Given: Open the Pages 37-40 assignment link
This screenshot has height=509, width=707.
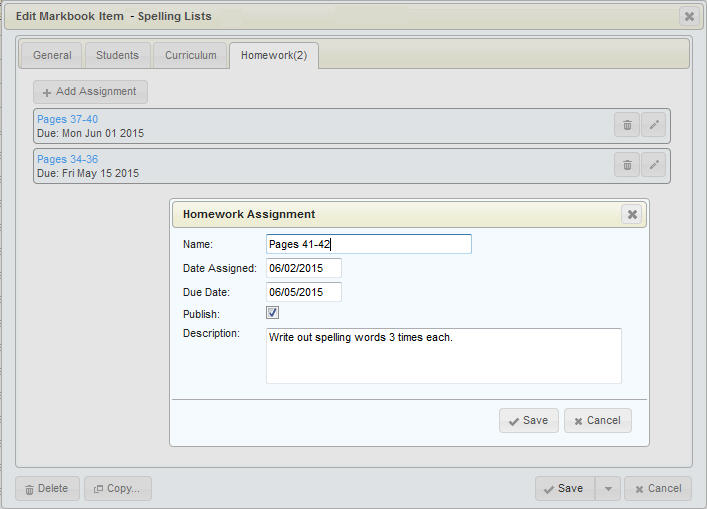Looking at the screenshot, I should click(67, 119).
